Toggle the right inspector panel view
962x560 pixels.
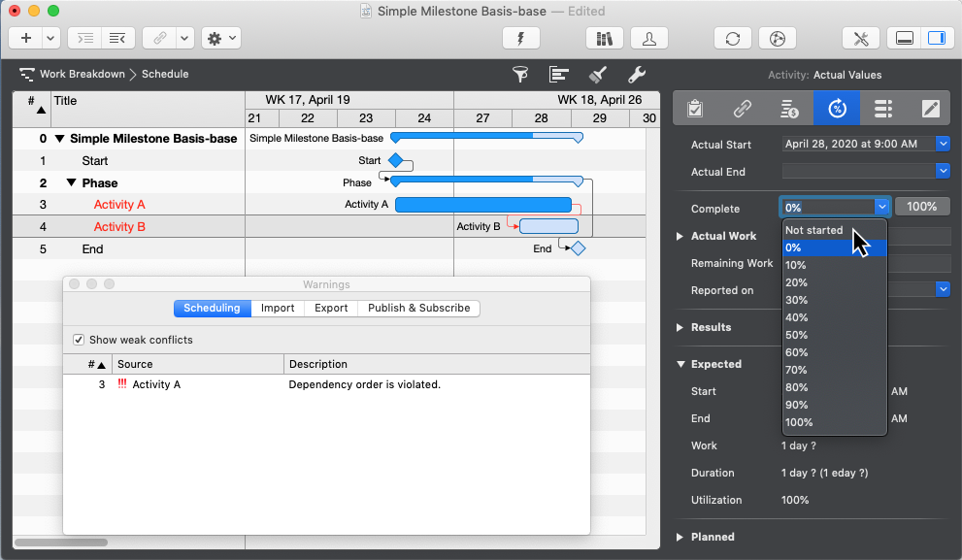click(936, 38)
